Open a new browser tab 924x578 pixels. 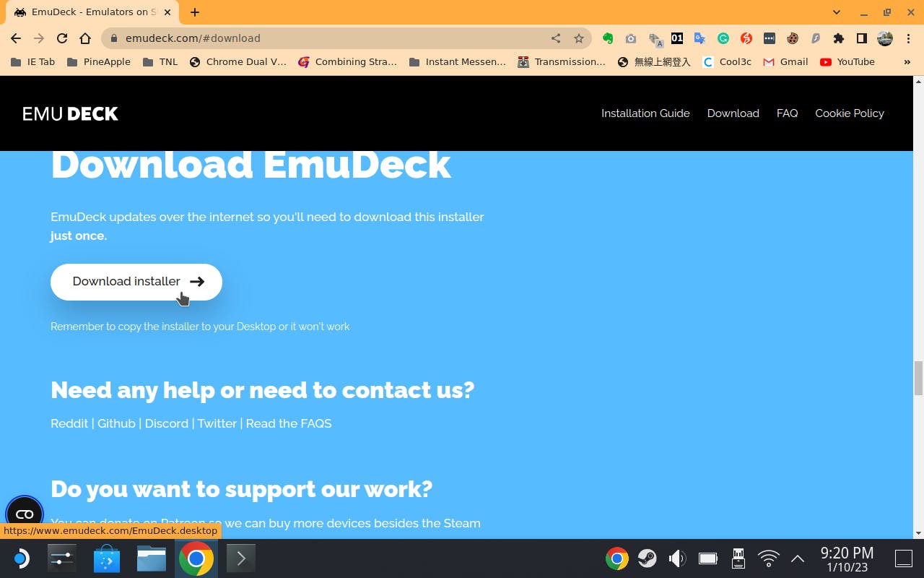click(195, 12)
